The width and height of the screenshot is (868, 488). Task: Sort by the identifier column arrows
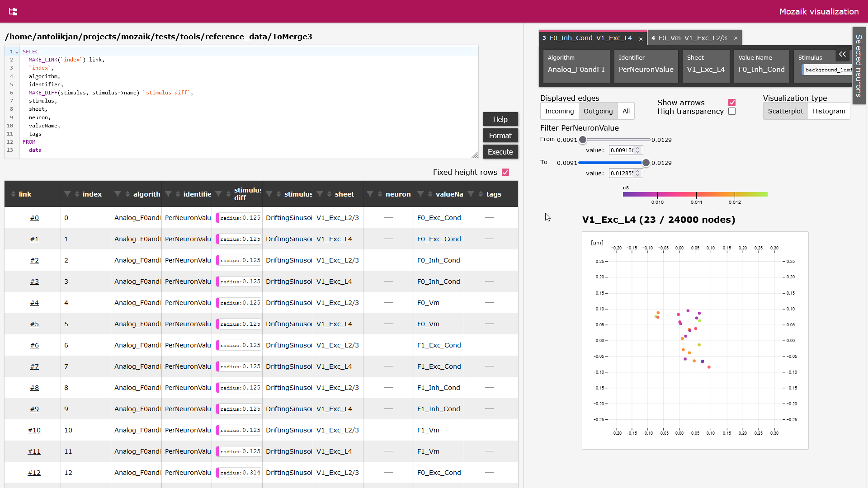[178, 194]
